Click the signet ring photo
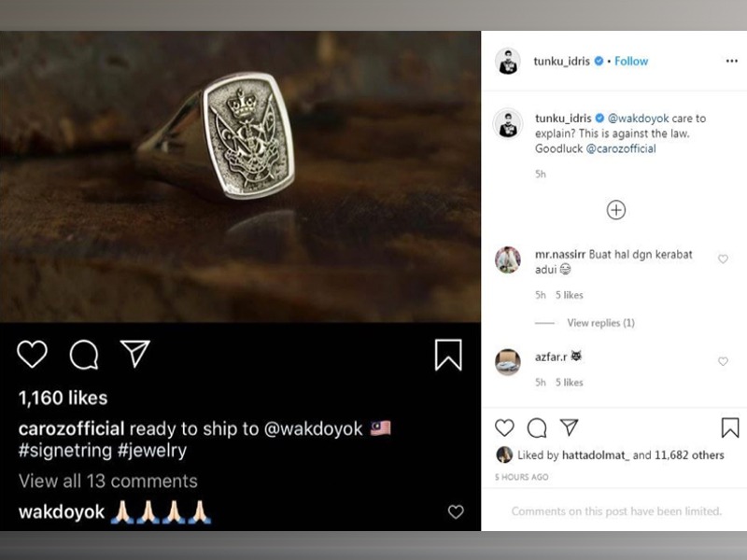The height and width of the screenshot is (560, 747). tap(240, 177)
